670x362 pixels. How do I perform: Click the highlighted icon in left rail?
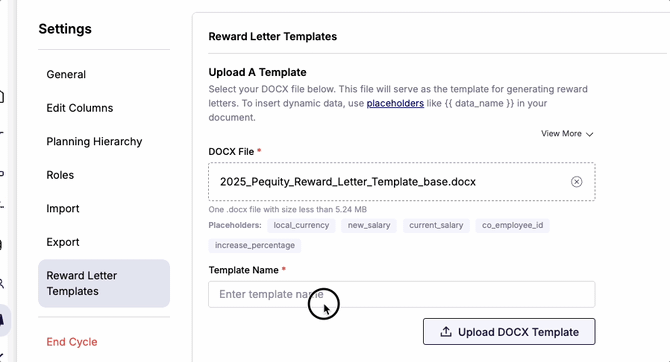pyautogui.click(x=3, y=320)
